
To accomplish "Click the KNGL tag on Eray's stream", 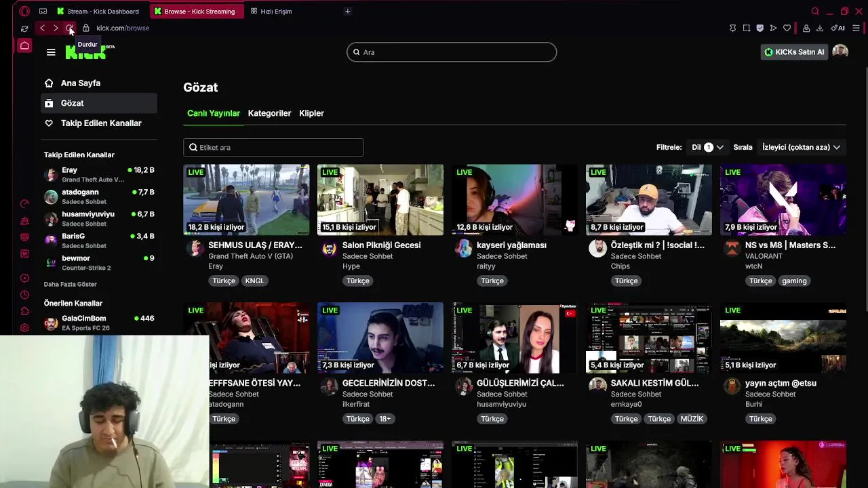I will tap(254, 281).
